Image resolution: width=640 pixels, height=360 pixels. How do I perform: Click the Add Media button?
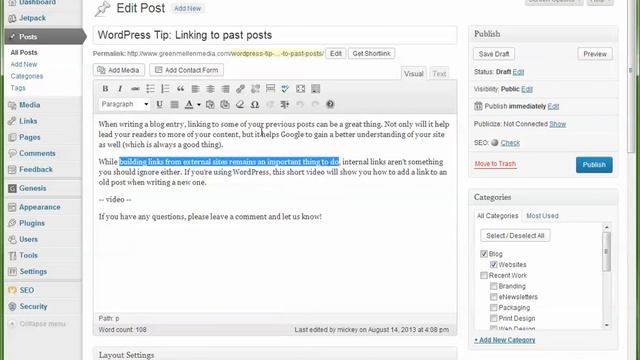pos(118,70)
